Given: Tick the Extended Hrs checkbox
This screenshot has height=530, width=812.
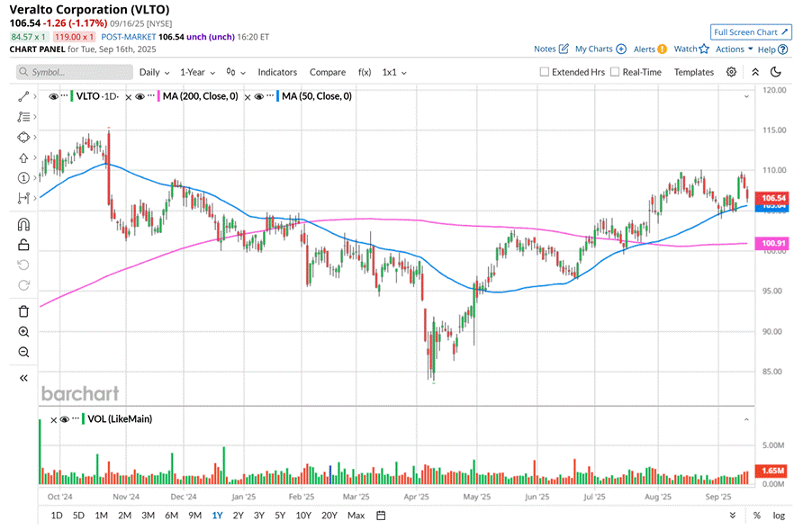Looking at the screenshot, I should [545, 72].
